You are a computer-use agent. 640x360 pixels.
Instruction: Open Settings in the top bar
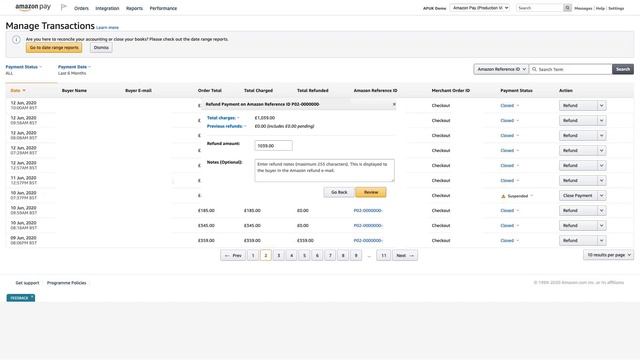616,8
